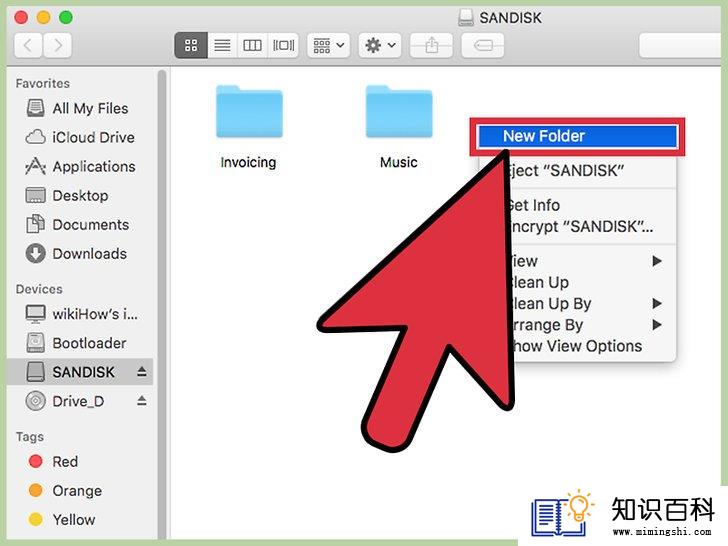Switch to Cover Flow view
The height and width of the screenshot is (546, 728).
click(x=283, y=45)
